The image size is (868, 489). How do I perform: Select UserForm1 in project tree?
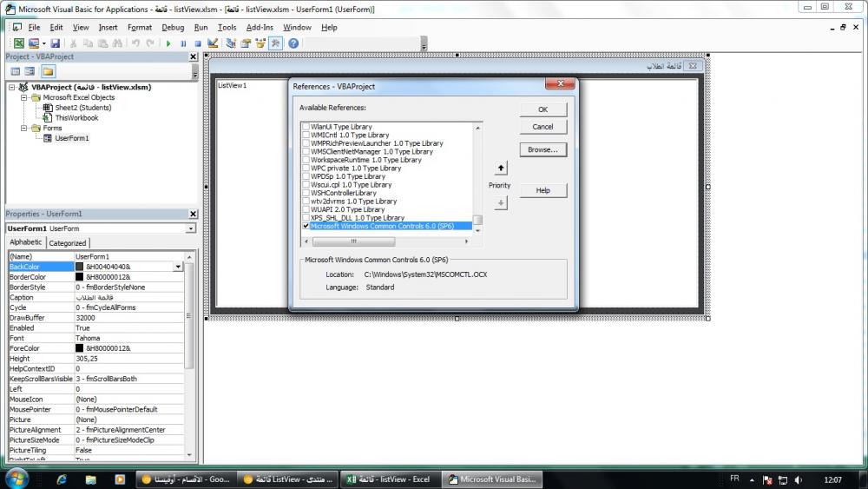pos(71,138)
